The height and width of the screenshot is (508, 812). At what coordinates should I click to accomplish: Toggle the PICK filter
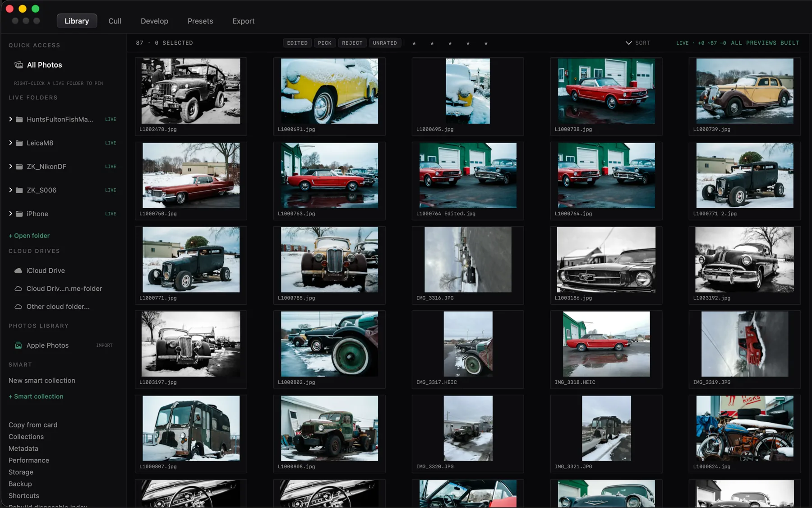coord(324,43)
